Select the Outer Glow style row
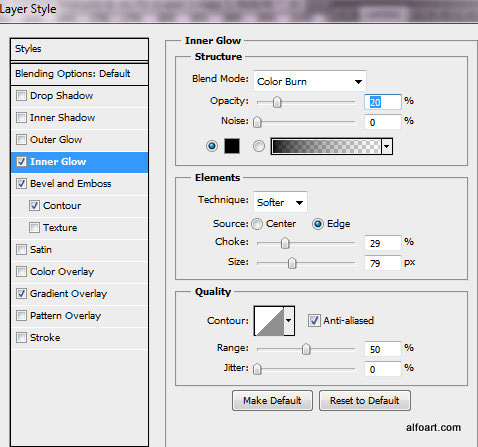This screenshot has height=447, width=478. click(x=79, y=140)
